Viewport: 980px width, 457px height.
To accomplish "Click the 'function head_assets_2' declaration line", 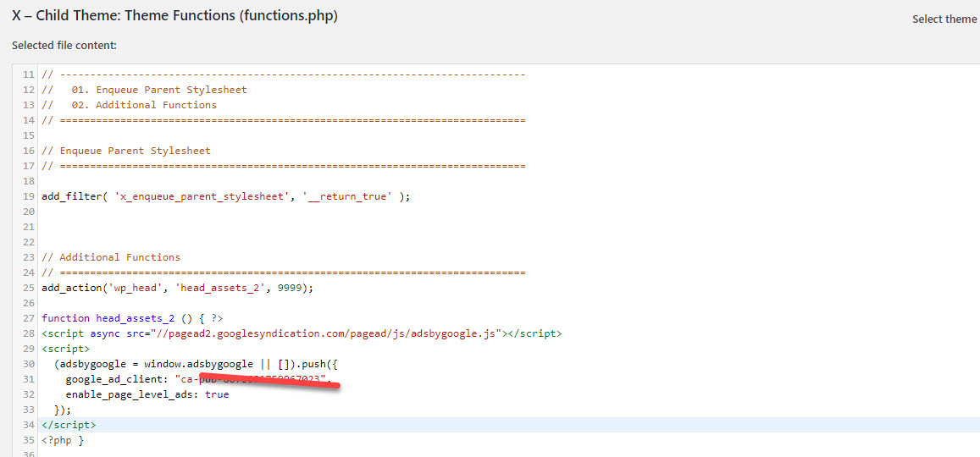I will 132,318.
